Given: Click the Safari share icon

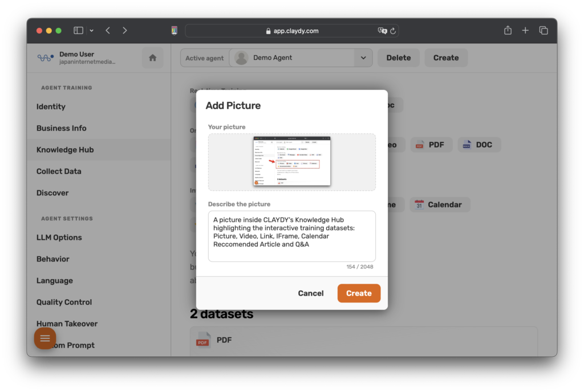Looking at the screenshot, I should click(x=508, y=31).
